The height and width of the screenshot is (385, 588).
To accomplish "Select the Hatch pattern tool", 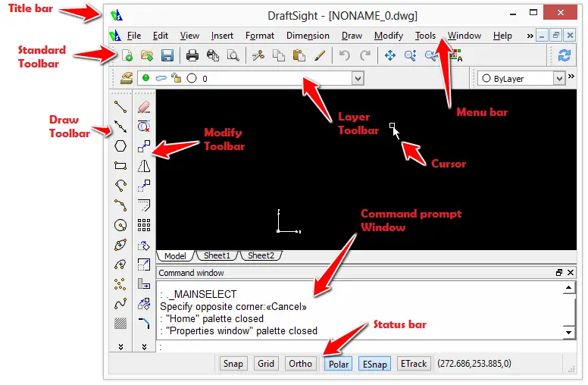I will pyautogui.click(x=120, y=323).
